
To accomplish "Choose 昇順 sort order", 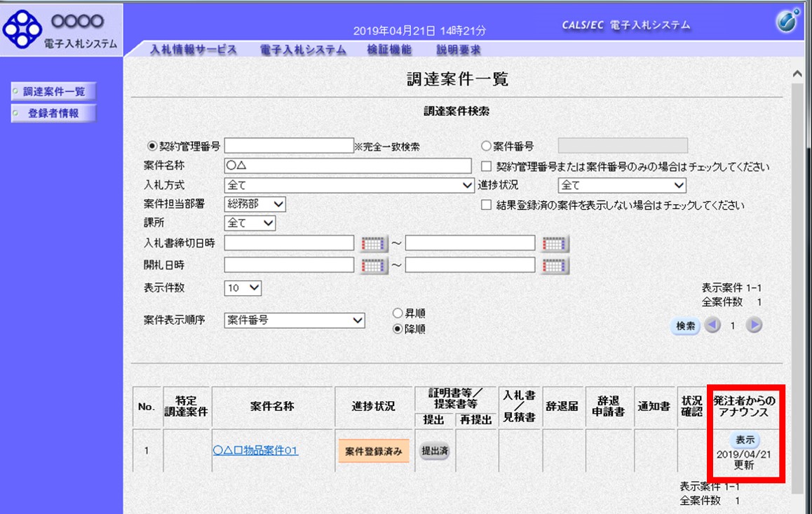I will coord(397,313).
